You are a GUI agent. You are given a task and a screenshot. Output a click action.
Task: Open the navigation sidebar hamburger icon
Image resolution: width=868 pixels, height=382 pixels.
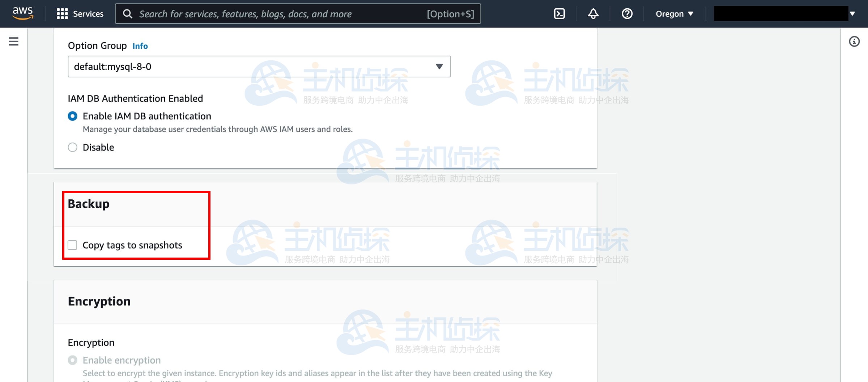(x=13, y=41)
